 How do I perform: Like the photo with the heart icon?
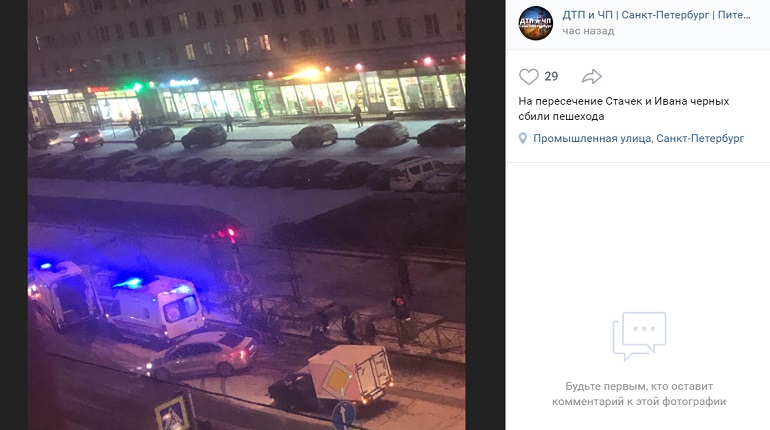coord(528,77)
